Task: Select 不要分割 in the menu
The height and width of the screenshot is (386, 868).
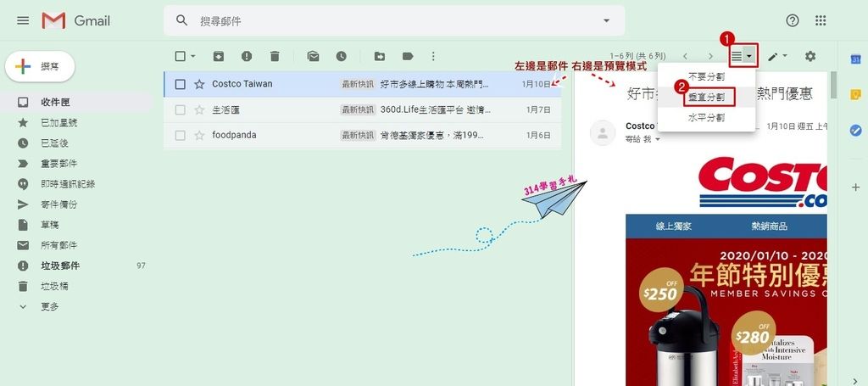Action: click(x=706, y=77)
